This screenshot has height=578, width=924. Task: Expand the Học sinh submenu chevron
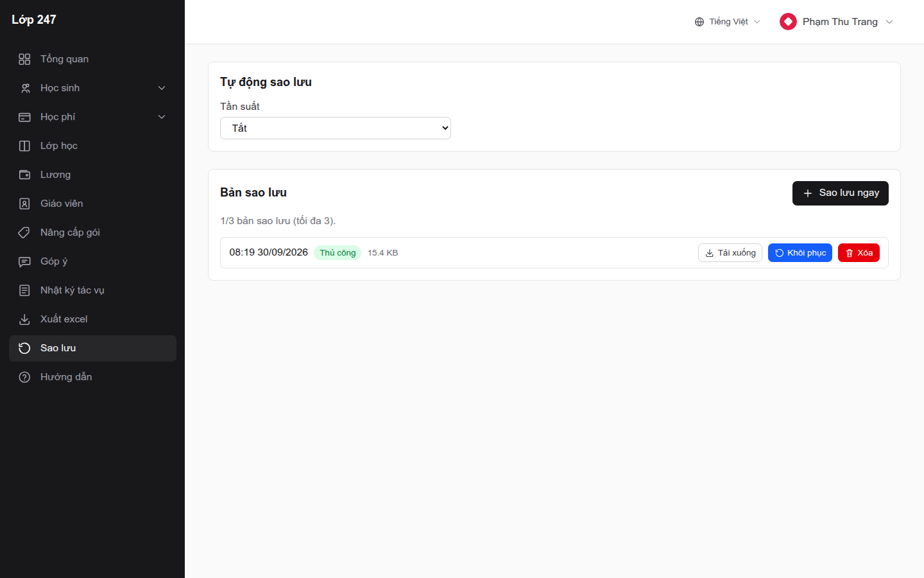[x=162, y=88]
